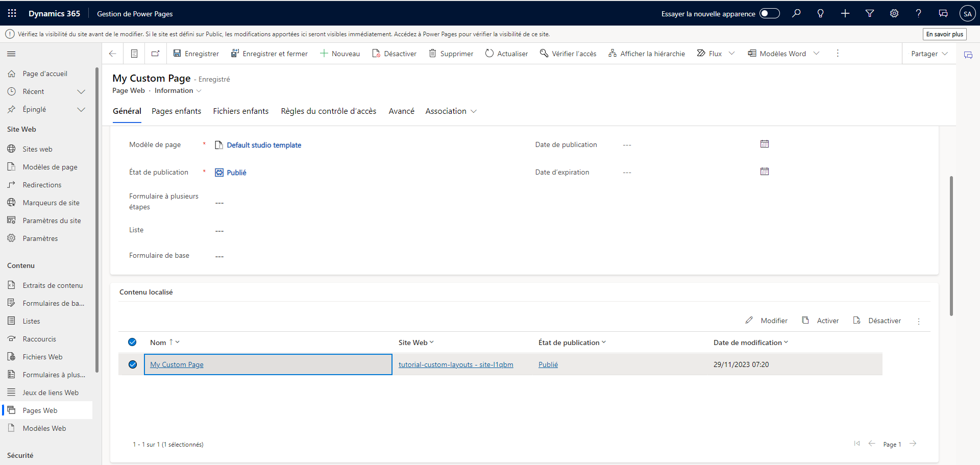Expand the Récent section in sidebar
Viewport: 980px width, 465px height.
[x=81, y=92]
